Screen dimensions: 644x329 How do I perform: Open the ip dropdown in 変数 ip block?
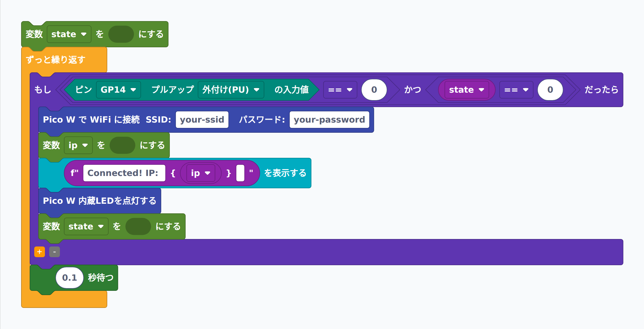(x=78, y=145)
